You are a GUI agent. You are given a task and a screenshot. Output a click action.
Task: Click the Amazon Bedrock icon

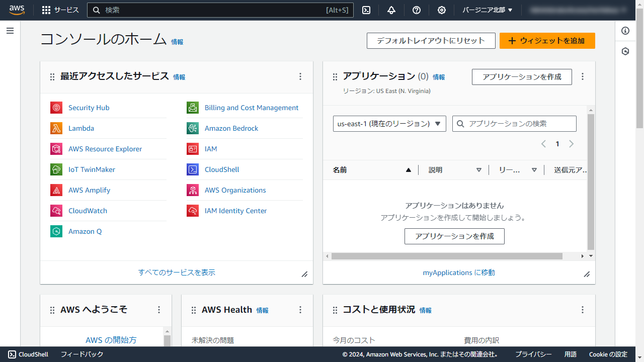tap(193, 128)
